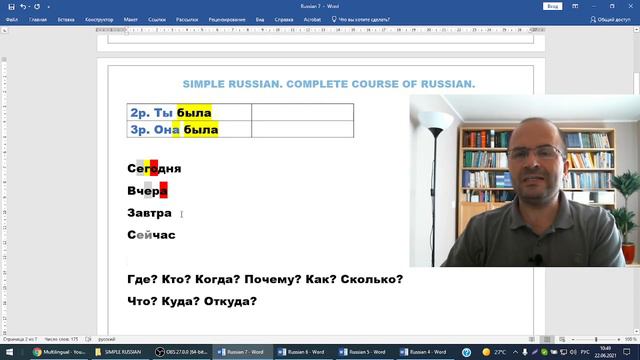Click the volume speaker tray icon
The height and width of the screenshot is (360, 640).
click(x=573, y=352)
